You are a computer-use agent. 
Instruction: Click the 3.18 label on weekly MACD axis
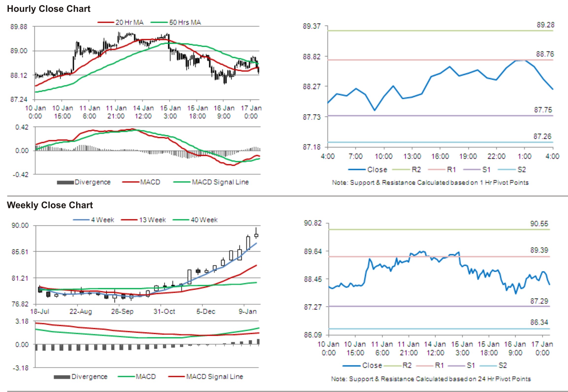[x=22, y=321]
